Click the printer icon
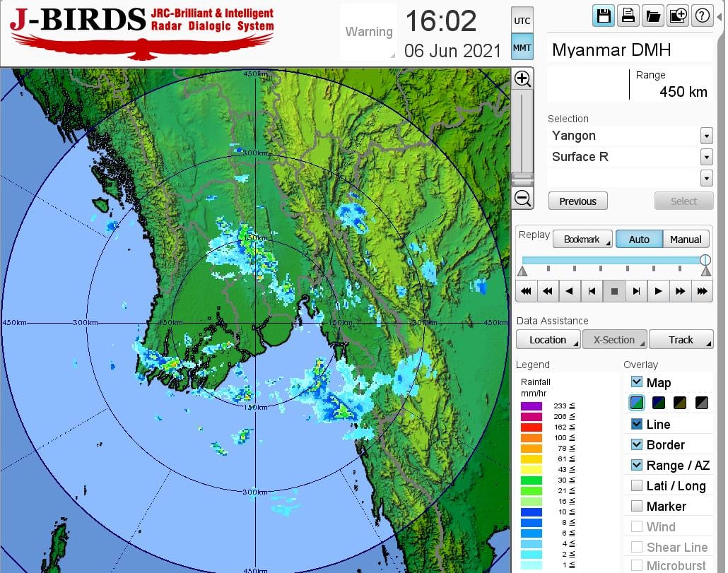 pos(628,16)
